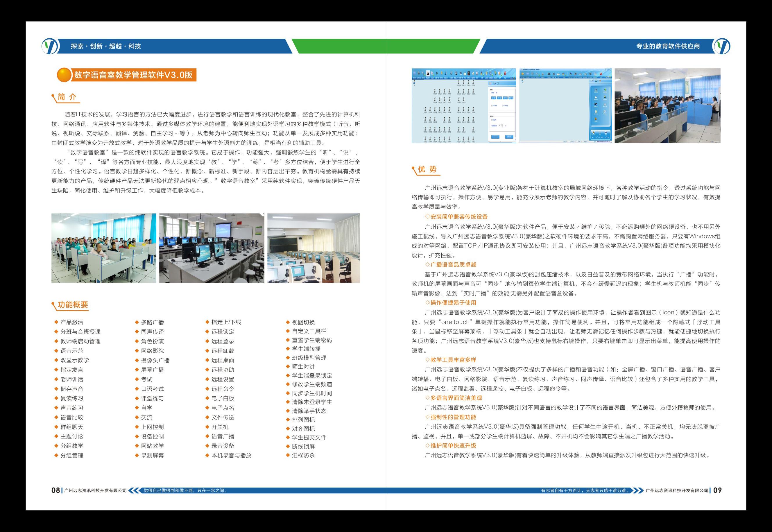Image resolution: width=772 pixels, height=532 pixels.
Task: Click the diamond bullet before 产品激活
Action: (x=56, y=322)
